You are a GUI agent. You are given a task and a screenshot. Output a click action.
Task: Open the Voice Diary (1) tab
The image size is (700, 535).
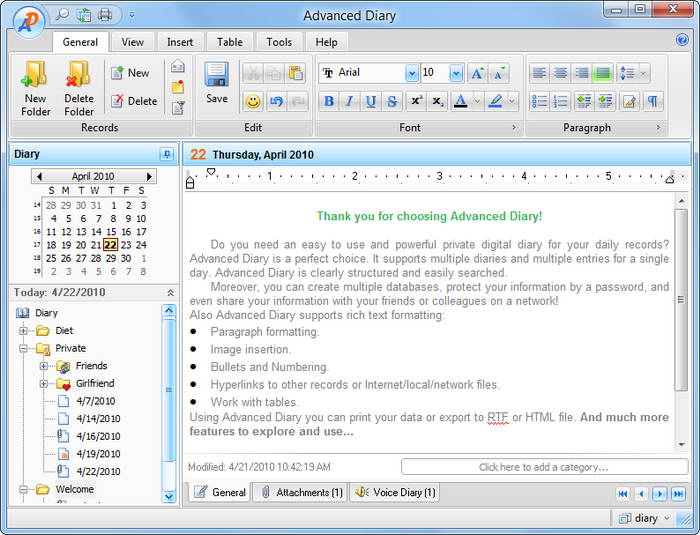tap(395, 492)
